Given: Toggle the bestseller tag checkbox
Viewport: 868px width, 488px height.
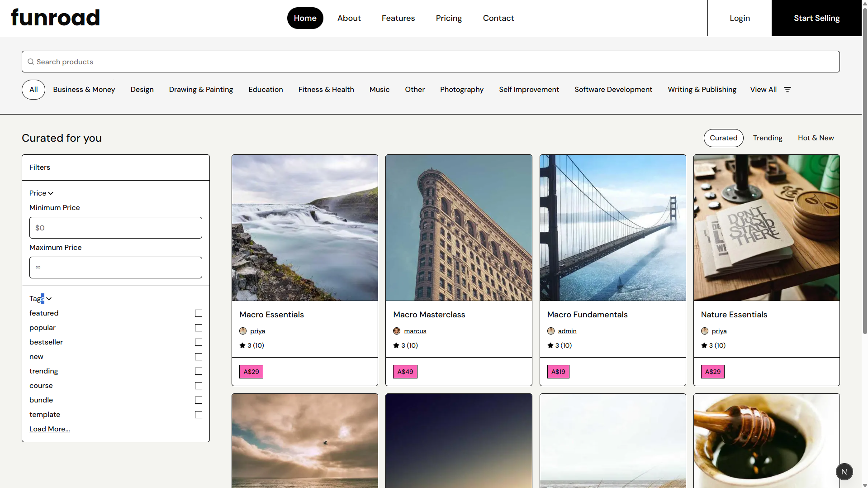Looking at the screenshot, I should pyautogui.click(x=199, y=342).
